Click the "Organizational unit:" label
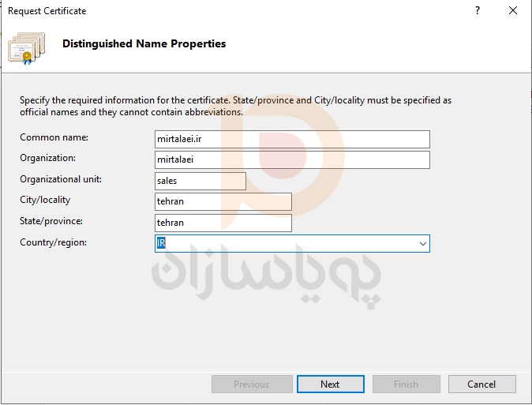532x405 pixels. (61, 179)
